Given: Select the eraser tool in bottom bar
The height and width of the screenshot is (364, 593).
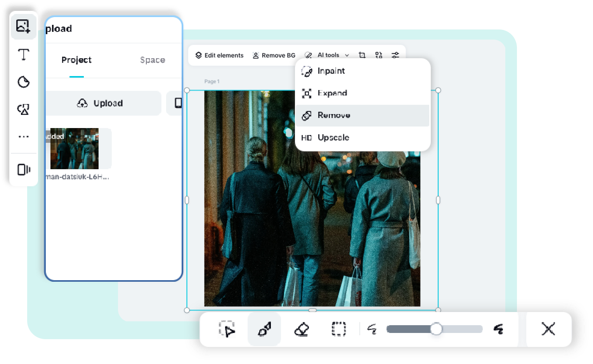Looking at the screenshot, I should (x=302, y=329).
